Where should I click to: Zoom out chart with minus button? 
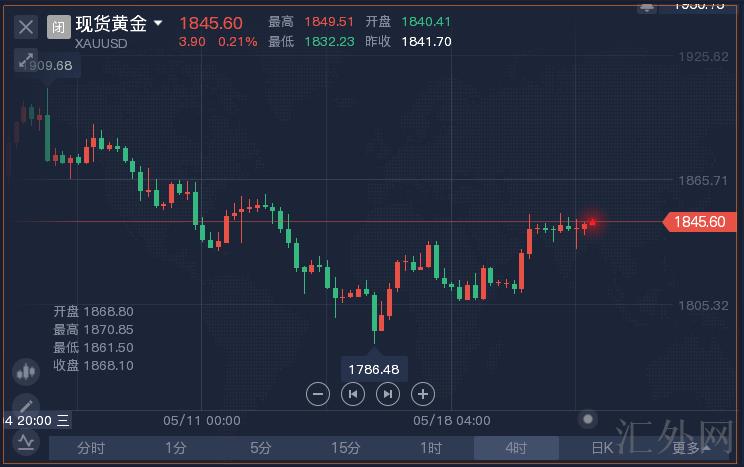[x=318, y=394]
